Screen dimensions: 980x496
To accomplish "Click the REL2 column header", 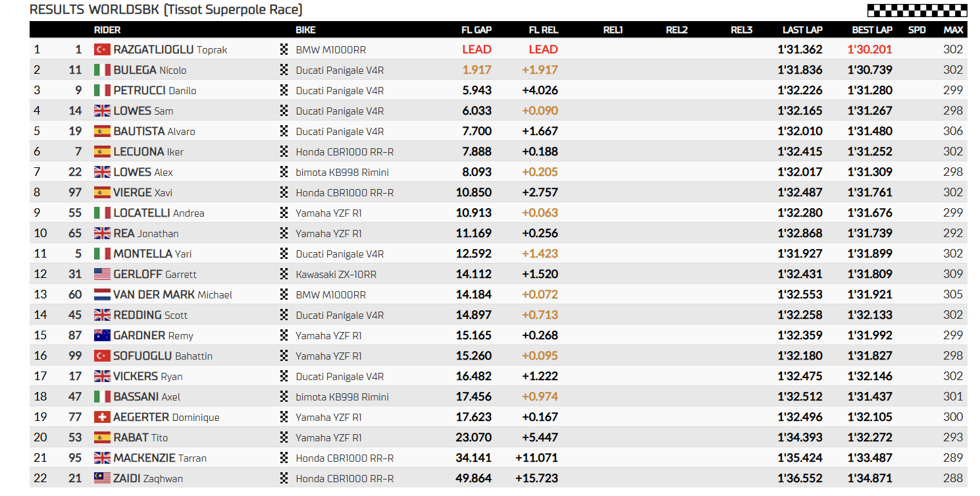I will coord(677,30).
